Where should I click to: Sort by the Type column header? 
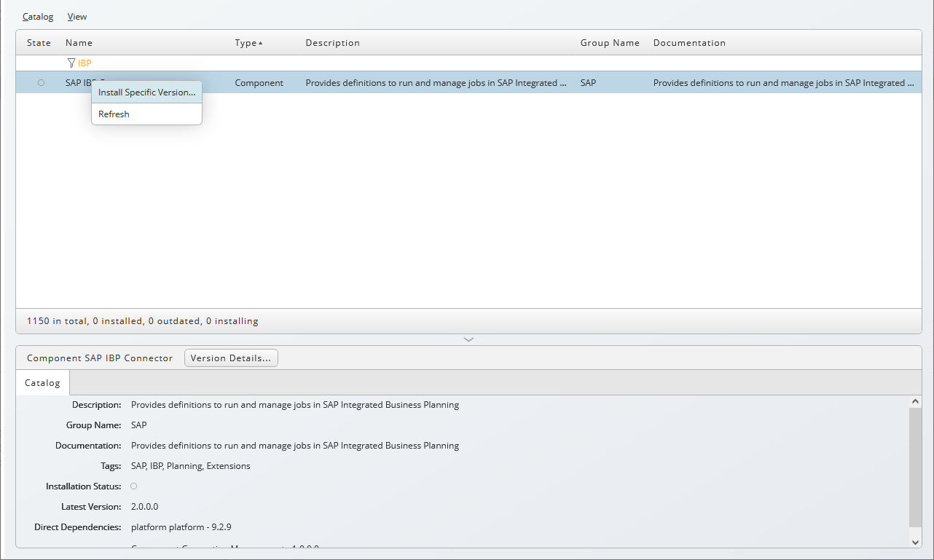click(248, 43)
